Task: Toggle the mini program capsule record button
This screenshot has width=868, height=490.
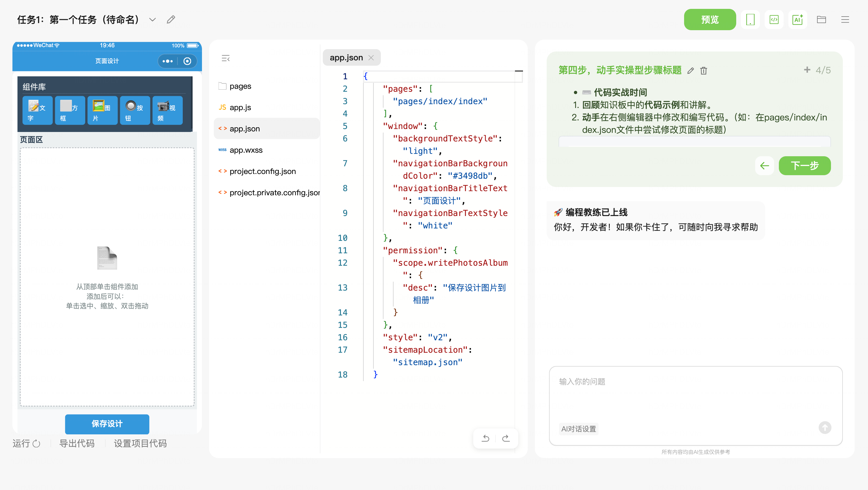Action: pyautogui.click(x=187, y=61)
